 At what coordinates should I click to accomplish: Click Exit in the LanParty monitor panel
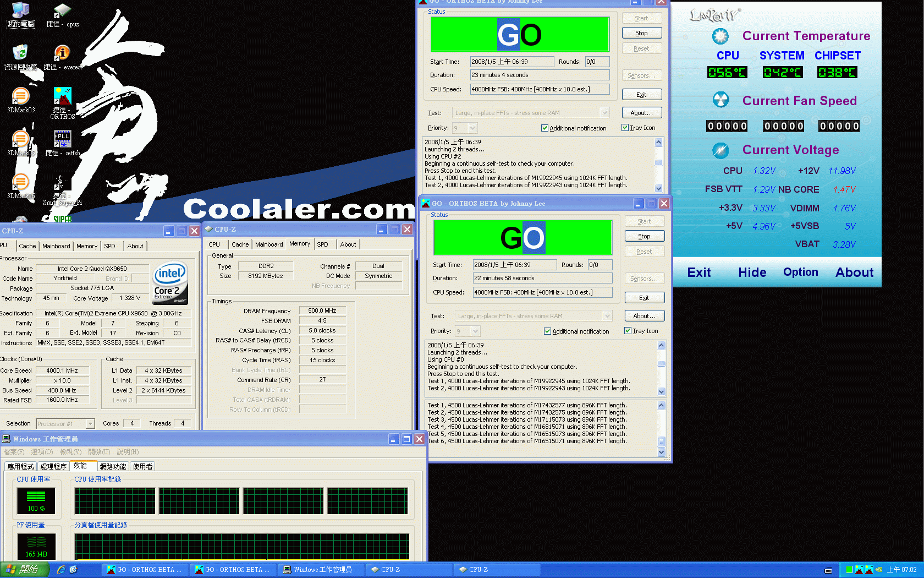point(699,272)
